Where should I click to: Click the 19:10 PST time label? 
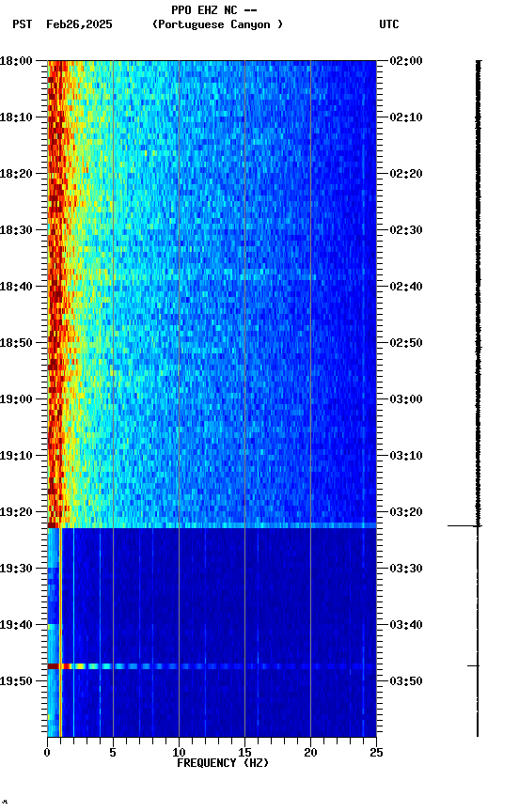16,456
